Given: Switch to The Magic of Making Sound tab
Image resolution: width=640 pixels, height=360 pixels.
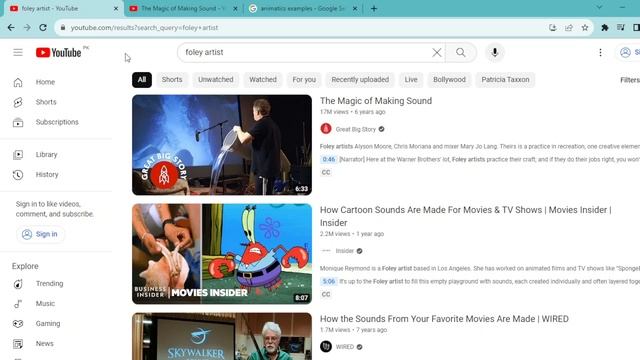Looking at the screenshot, I should 182,8.
